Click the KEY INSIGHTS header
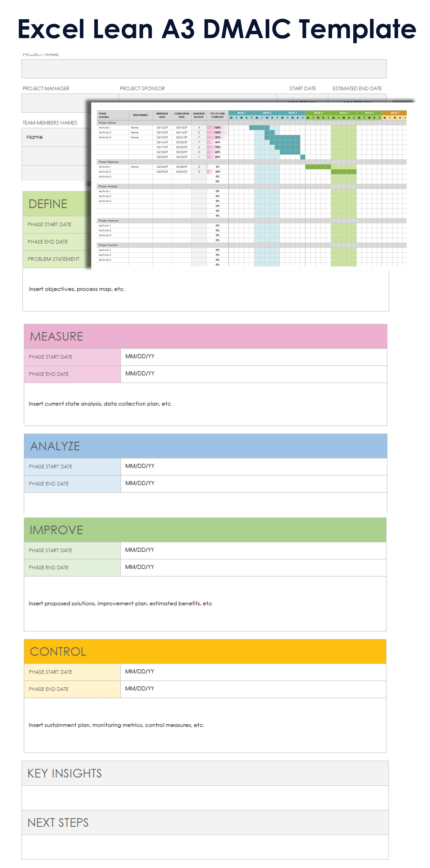This screenshot has height=868, width=430. click(x=205, y=773)
